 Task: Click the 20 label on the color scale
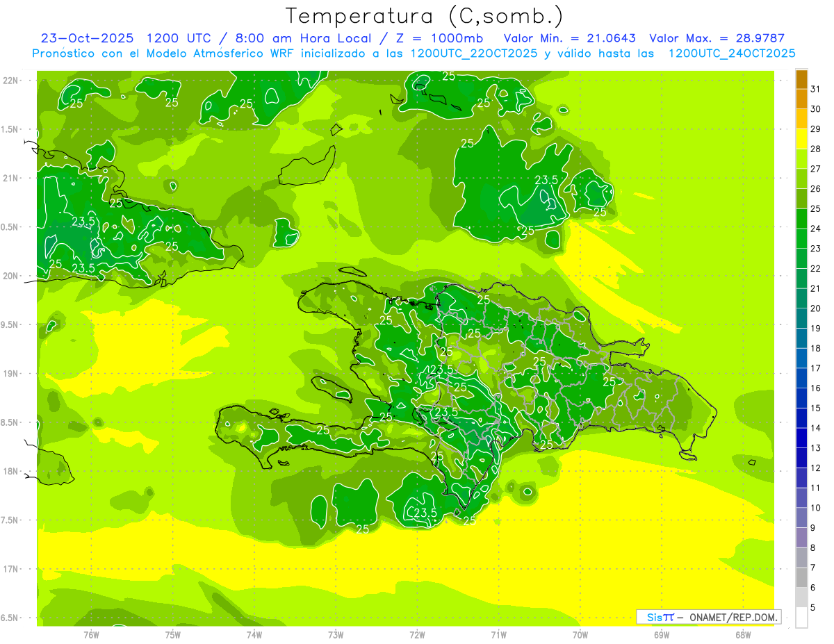point(816,308)
